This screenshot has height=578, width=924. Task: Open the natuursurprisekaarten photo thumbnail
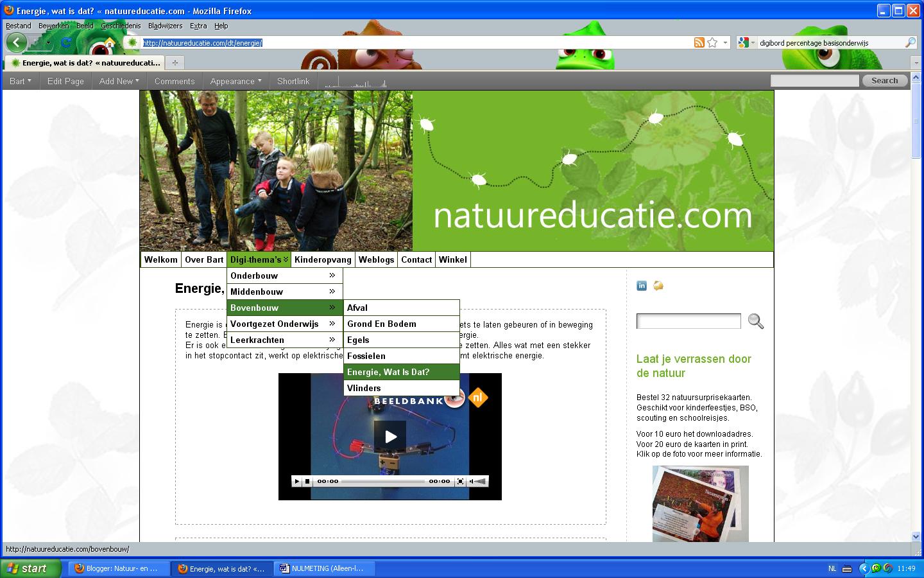[x=700, y=504]
